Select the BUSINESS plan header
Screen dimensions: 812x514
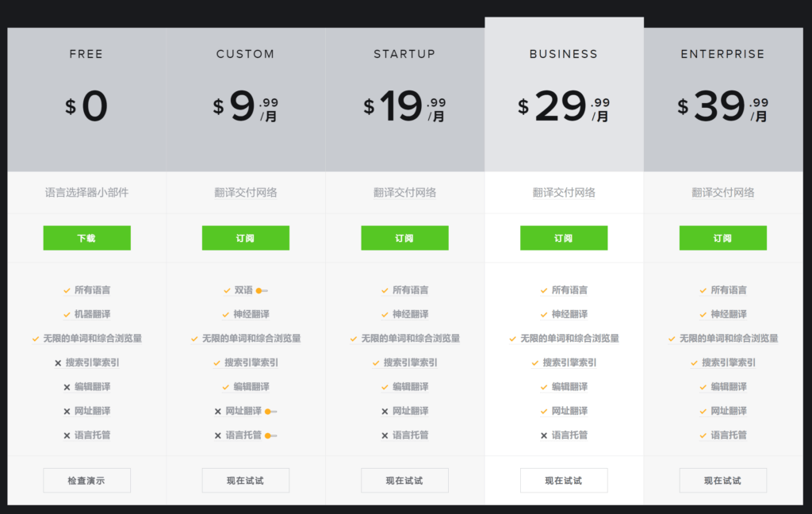click(564, 55)
